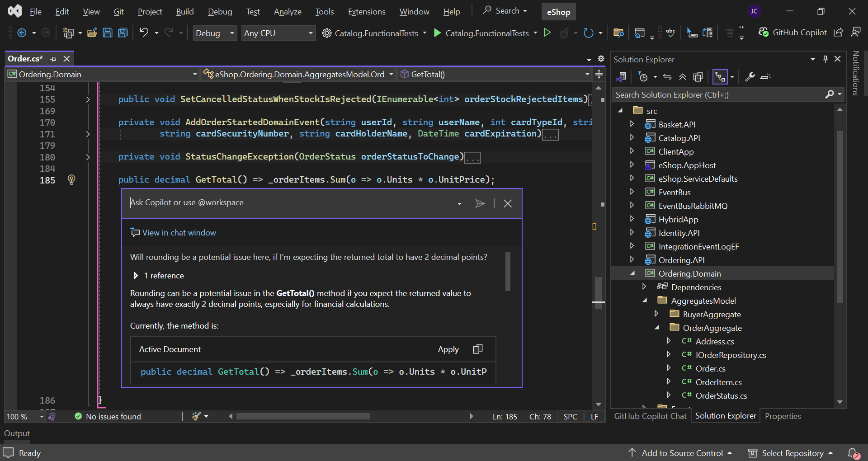Expand the Basket.API project node
This screenshot has height=461, width=868.
point(632,124)
